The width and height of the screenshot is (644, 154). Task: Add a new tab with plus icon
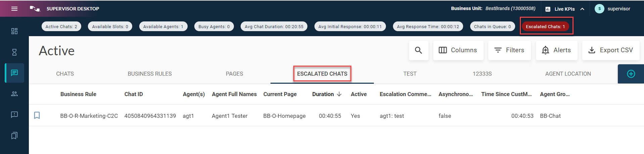click(x=631, y=74)
